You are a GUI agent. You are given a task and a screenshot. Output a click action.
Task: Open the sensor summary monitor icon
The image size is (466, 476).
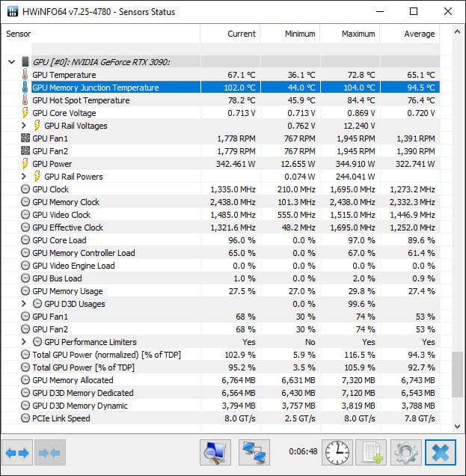coord(215,452)
